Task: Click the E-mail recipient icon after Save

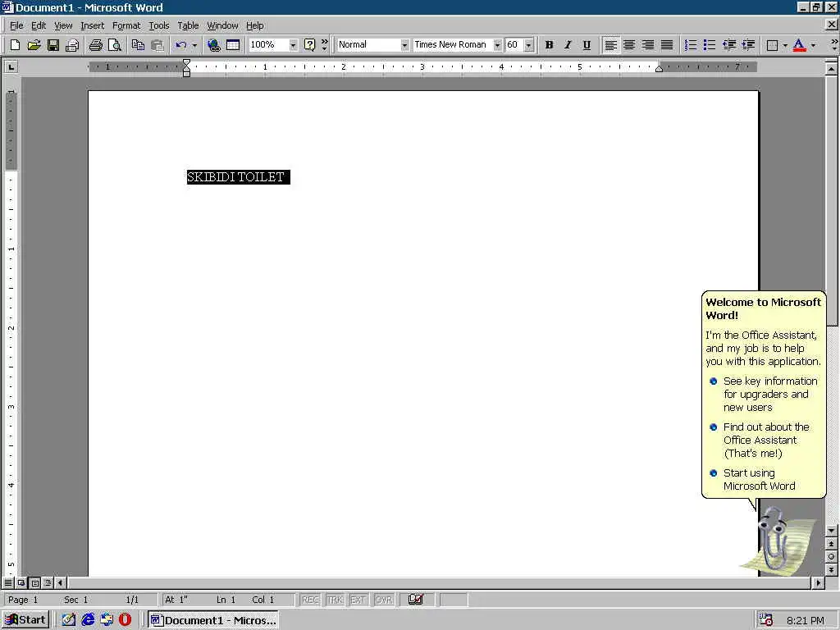Action: click(x=72, y=45)
